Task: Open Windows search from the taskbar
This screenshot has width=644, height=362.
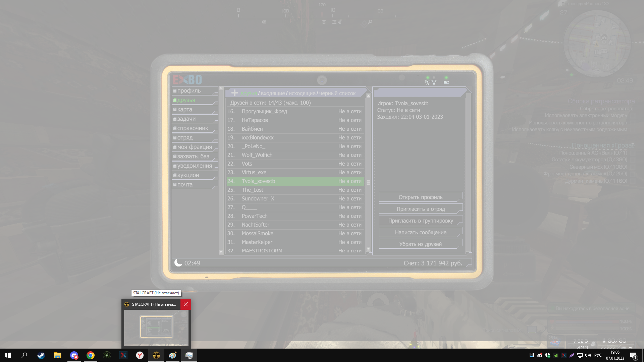Action: (x=24, y=355)
